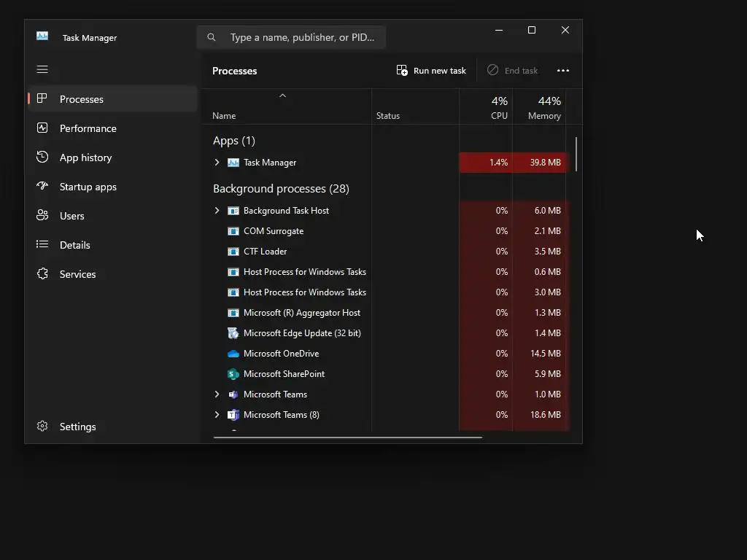The width and height of the screenshot is (747, 560).
Task: Switch to the Performance page
Action: tap(112, 128)
